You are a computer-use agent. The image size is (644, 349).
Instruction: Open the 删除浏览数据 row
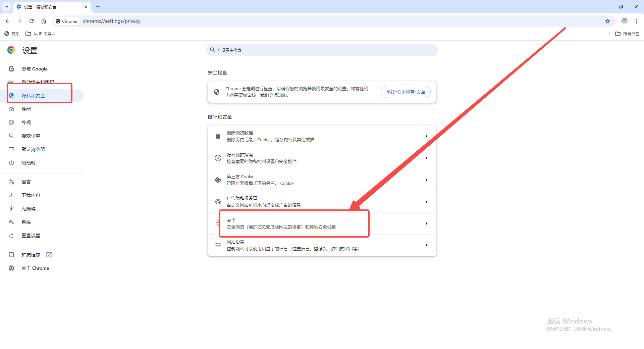tap(322, 136)
